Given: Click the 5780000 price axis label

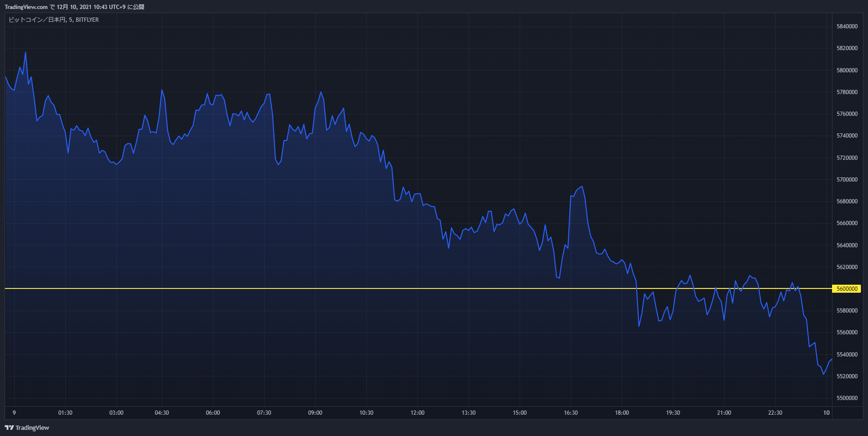Looking at the screenshot, I should pos(847,92).
